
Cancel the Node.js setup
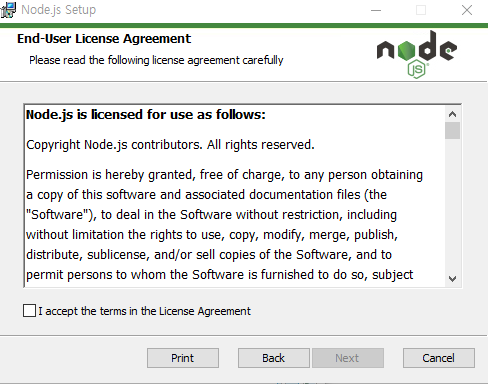click(439, 358)
